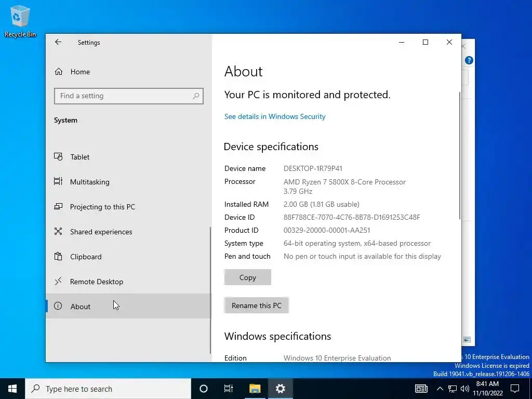The width and height of the screenshot is (532, 399).
Task: Click the Remote Desktop icon
Action: pos(58,281)
